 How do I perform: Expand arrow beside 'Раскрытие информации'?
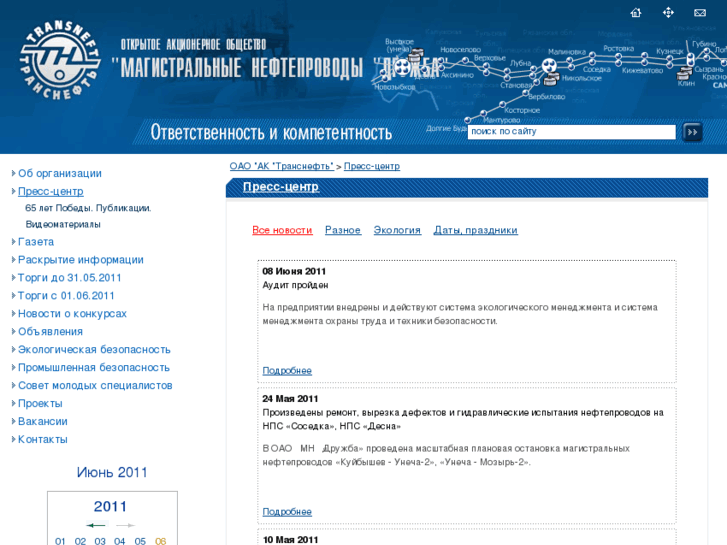point(13,260)
